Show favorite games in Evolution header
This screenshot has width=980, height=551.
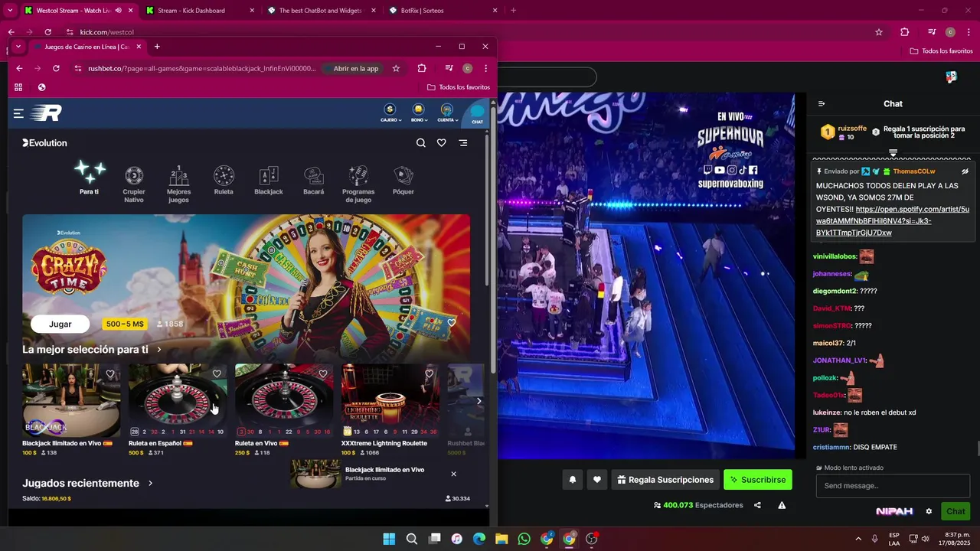(442, 143)
